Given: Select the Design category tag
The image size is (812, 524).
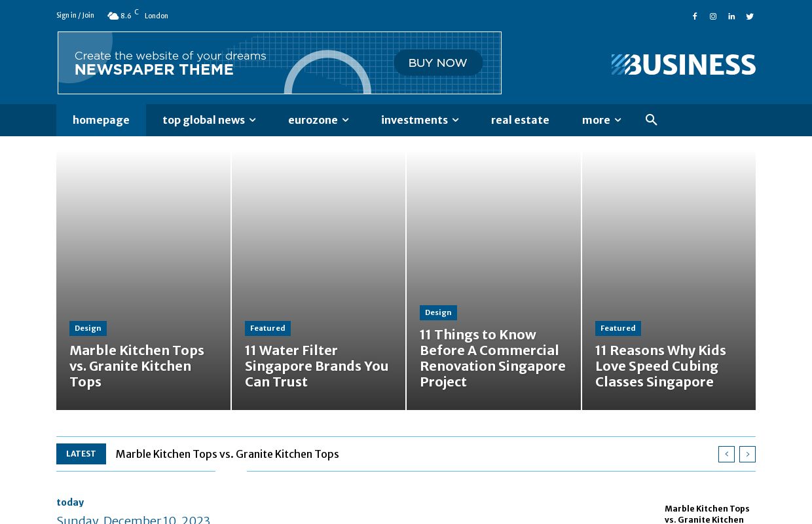Looking at the screenshot, I should 88,328.
